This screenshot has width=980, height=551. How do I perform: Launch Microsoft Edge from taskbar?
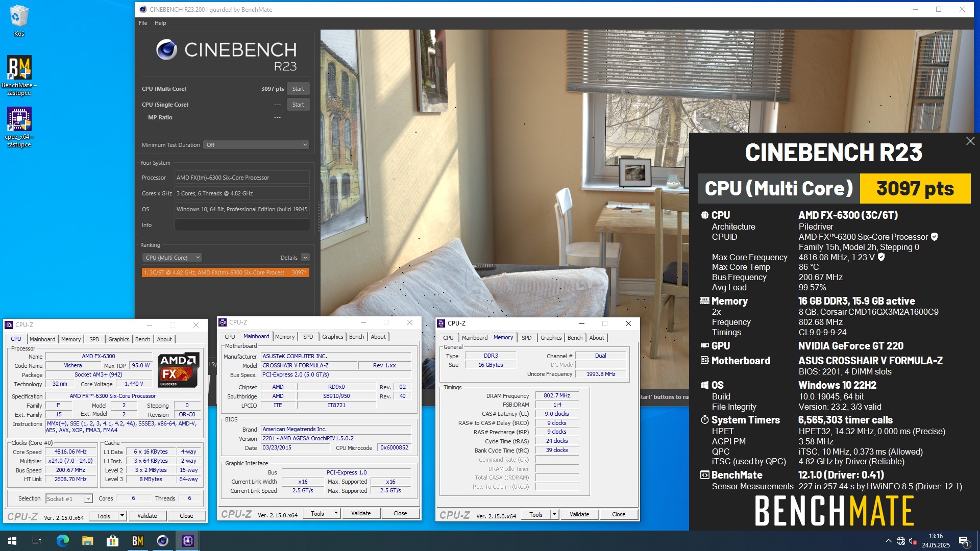tap(62, 541)
